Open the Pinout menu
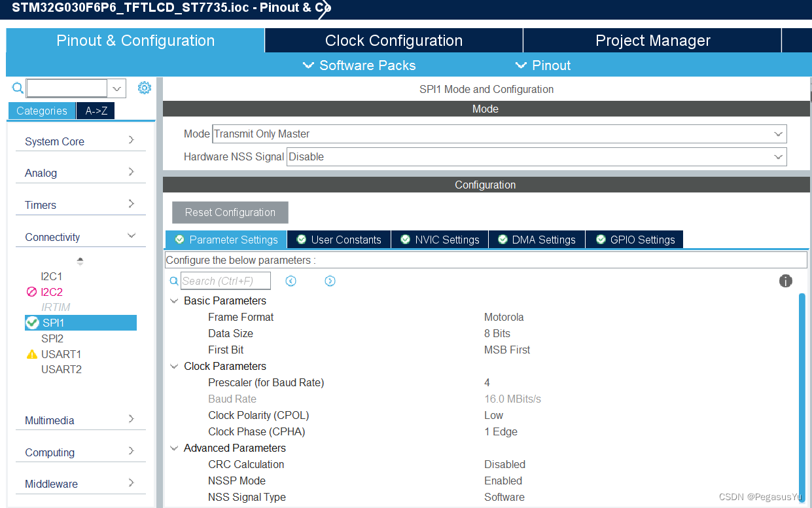The image size is (812, 508). click(x=543, y=65)
